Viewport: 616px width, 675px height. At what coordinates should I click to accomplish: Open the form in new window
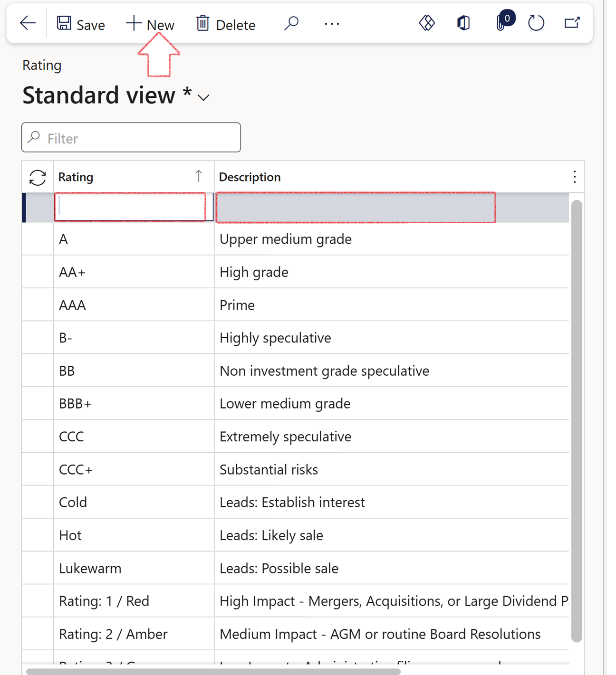[x=572, y=23]
